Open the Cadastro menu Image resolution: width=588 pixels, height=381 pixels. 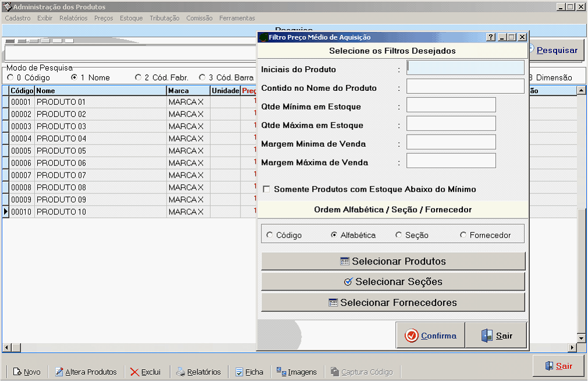[x=17, y=18]
